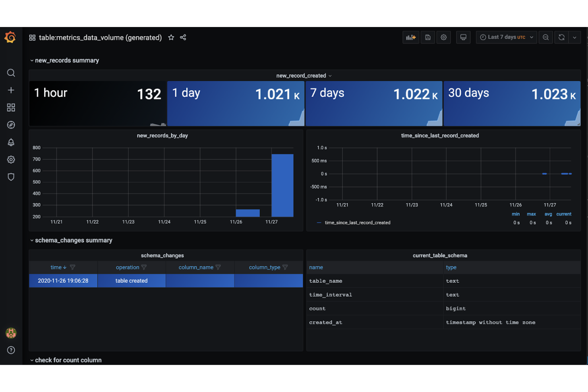588x392 pixels.
Task: Save the dashboard with the disk icon
Action: [x=427, y=37]
